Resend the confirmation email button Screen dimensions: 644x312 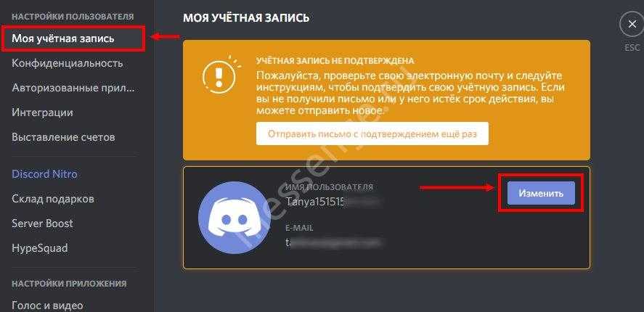[x=372, y=134]
